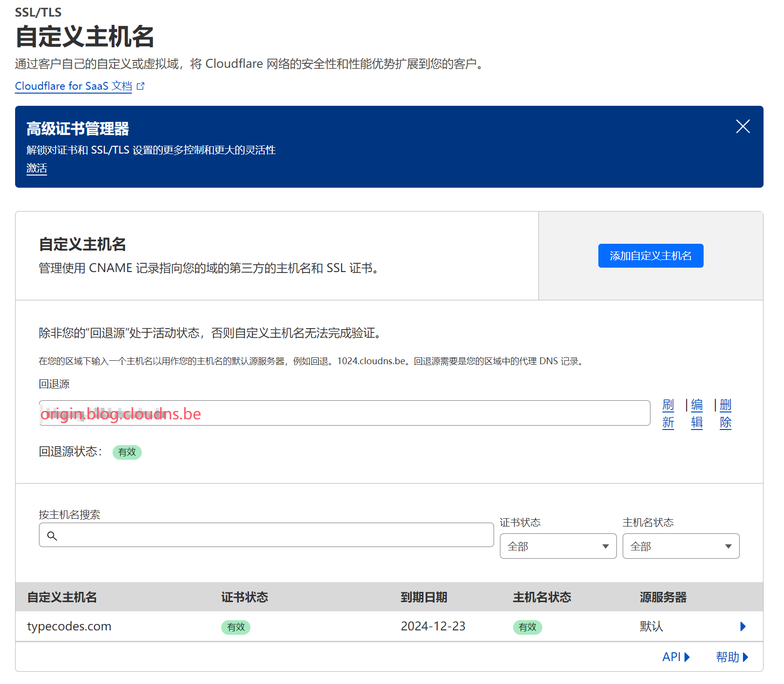Dismiss the 高级证书管理器 banner with the X
This screenshot has width=784, height=684.
743,126
